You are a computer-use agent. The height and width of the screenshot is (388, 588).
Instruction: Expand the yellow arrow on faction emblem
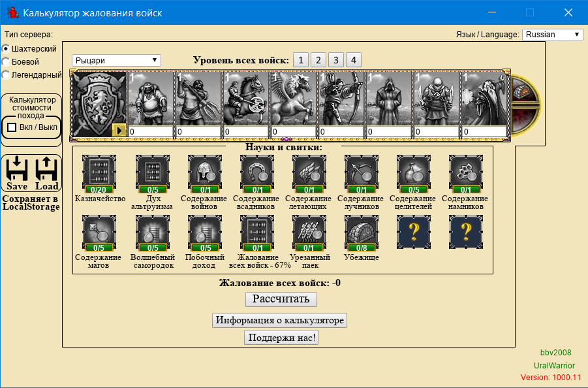[x=119, y=130]
